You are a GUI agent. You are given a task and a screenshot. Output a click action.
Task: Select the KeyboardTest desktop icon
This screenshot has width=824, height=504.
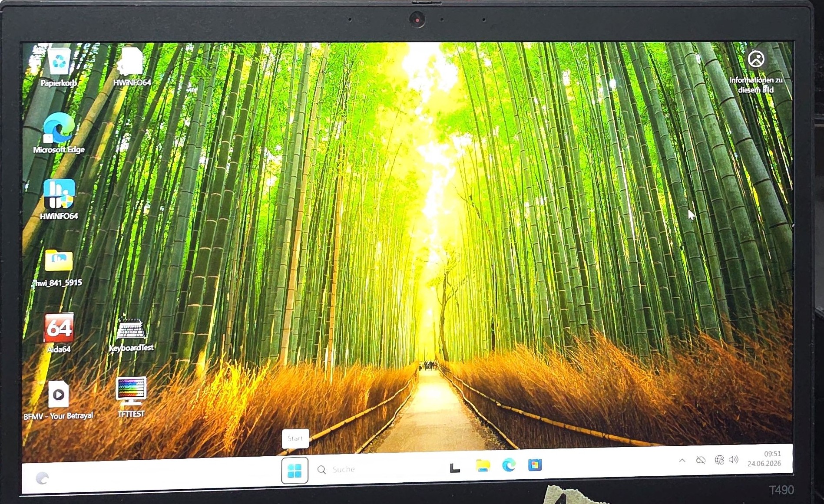coord(131,333)
